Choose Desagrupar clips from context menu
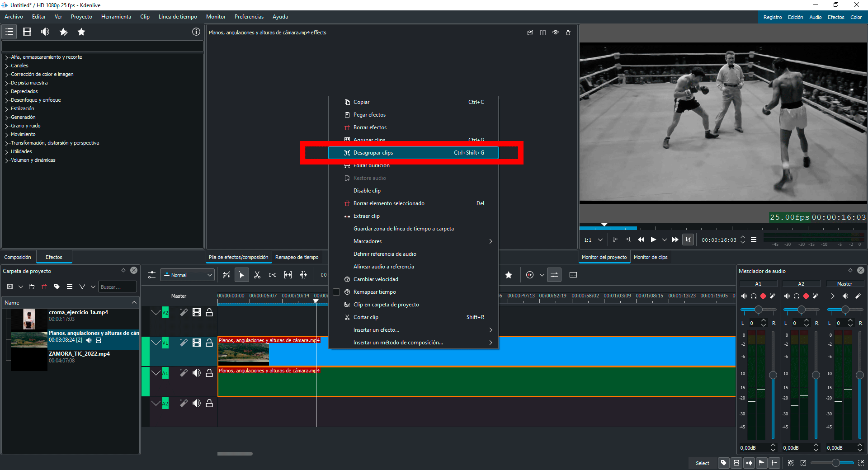The width and height of the screenshot is (868, 470). click(413, 153)
